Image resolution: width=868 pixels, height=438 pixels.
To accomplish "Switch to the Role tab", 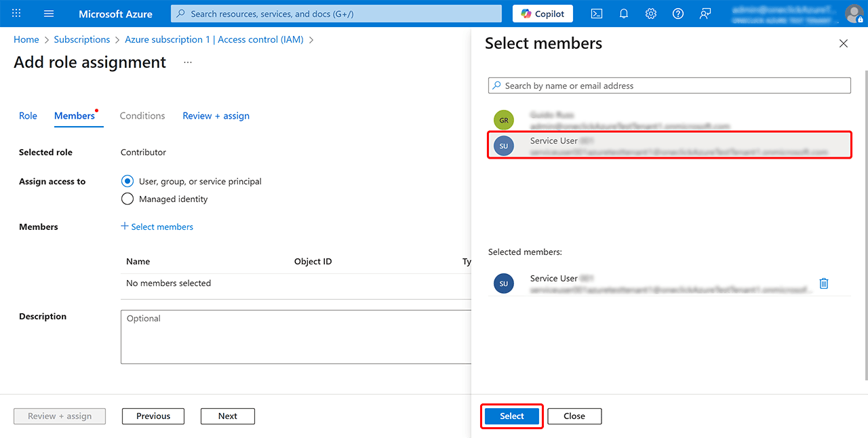I will coord(28,116).
